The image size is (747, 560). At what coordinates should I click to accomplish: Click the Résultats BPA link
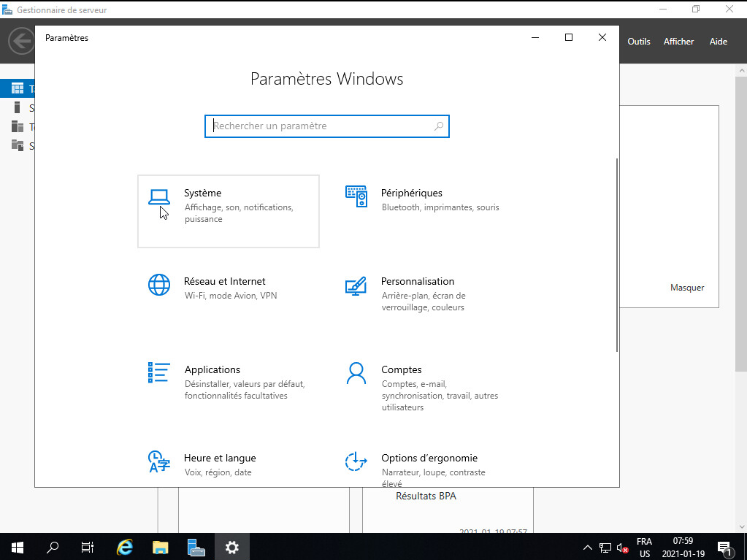pos(426,496)
